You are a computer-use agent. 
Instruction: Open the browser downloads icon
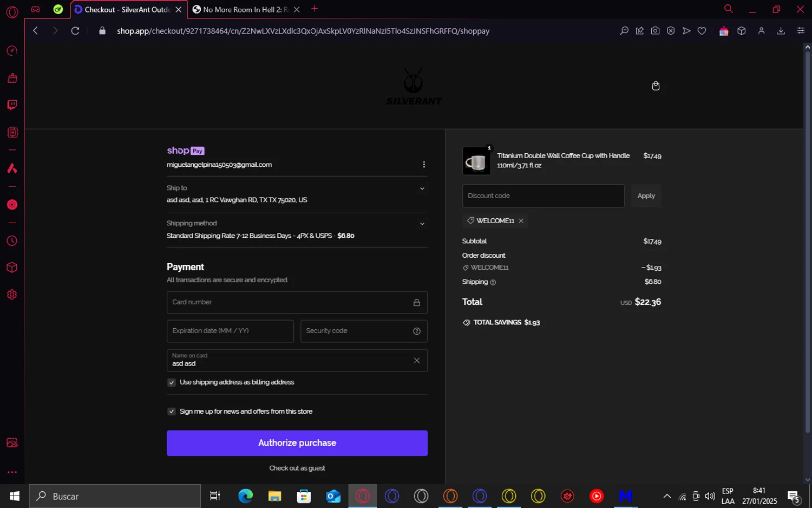(781, 31)
